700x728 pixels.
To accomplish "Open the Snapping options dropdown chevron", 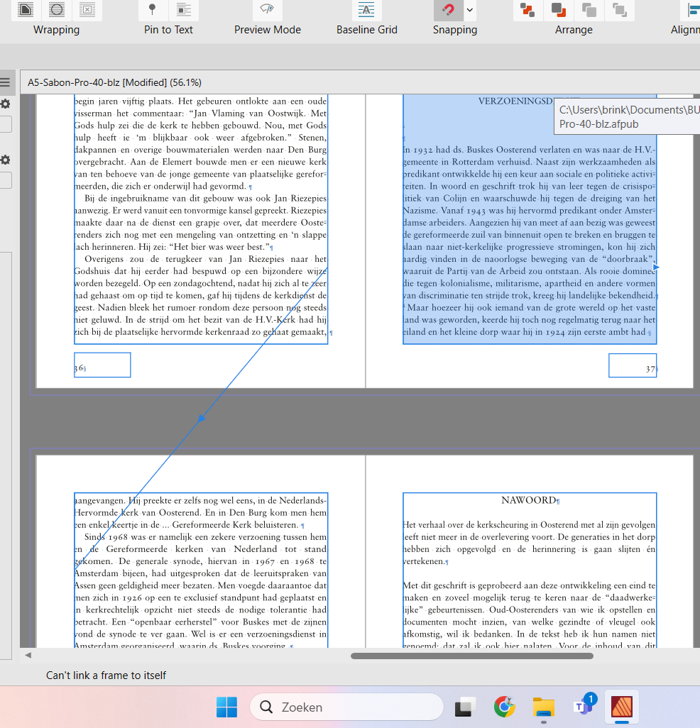I will pos(468,11).
